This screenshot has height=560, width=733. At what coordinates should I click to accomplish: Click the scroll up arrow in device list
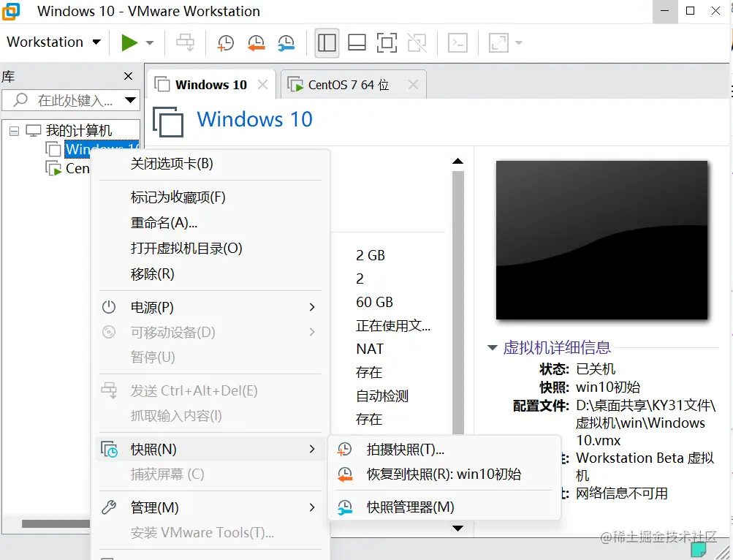click(457, 161)
